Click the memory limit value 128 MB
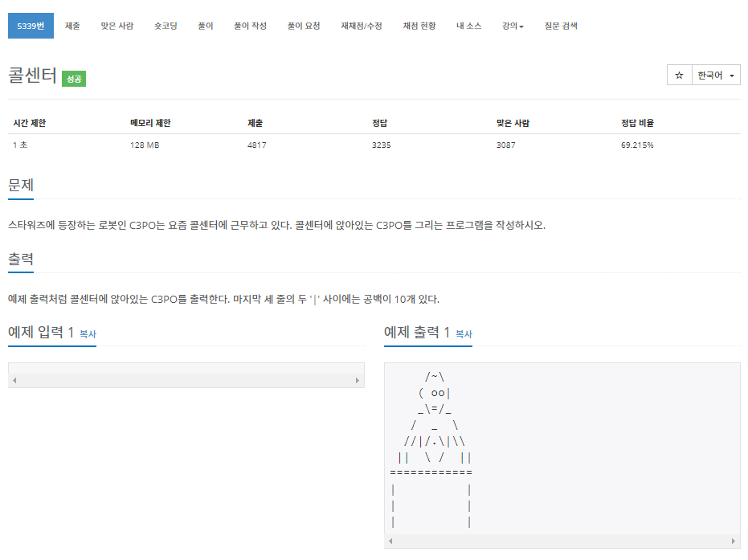Image resolution: width=748 pixels, height=560 pixels. (x=145, y=145)
